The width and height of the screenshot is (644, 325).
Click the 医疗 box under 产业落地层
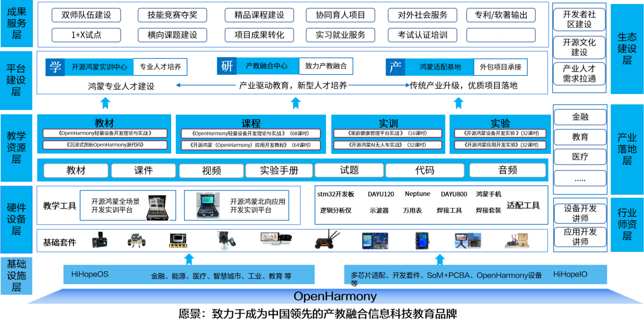pos(580,157)
